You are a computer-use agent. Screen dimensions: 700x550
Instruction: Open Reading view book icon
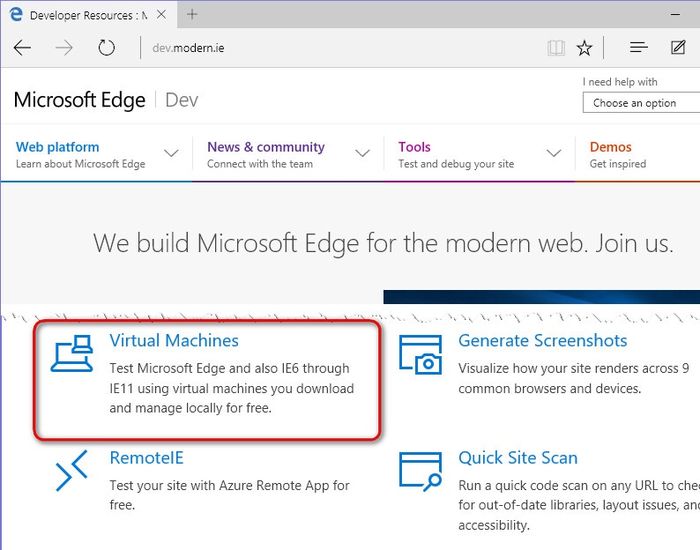pyautogui.click(x=556, y=48)
